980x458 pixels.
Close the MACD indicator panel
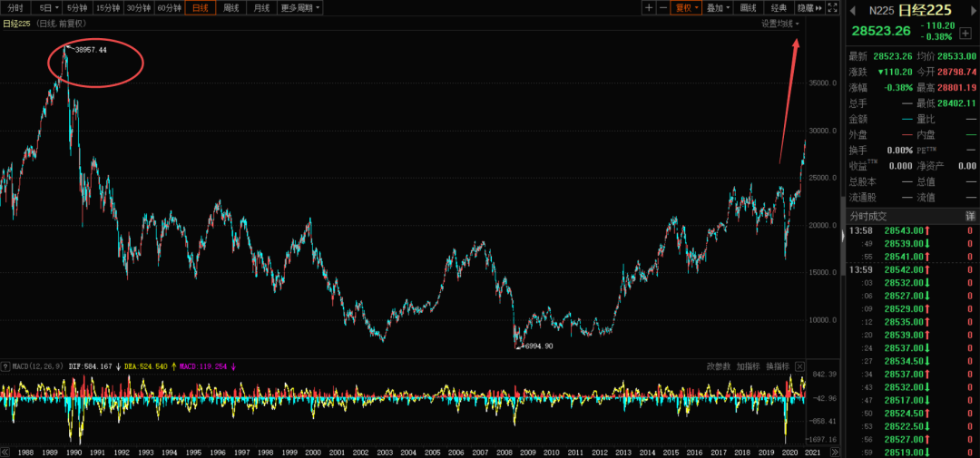click(x=799, y=366)
